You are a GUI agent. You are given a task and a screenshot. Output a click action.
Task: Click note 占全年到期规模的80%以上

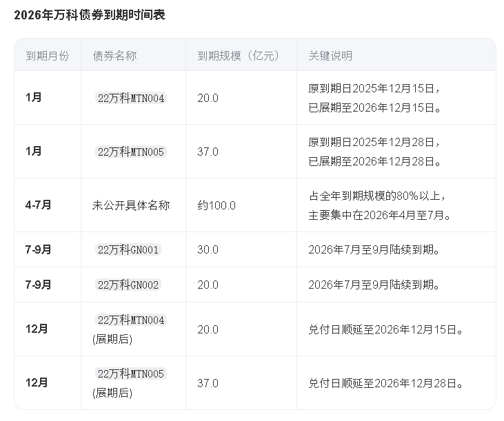376,196
